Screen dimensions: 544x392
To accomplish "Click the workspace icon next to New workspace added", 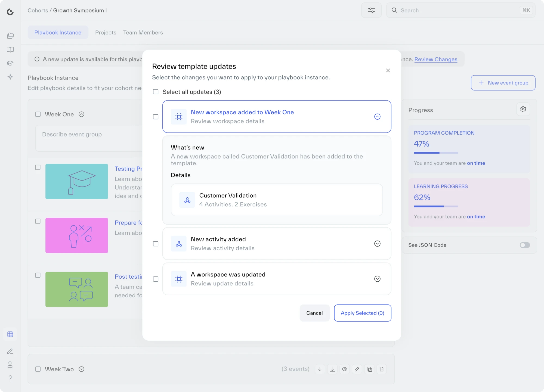I will pos(179,117).
